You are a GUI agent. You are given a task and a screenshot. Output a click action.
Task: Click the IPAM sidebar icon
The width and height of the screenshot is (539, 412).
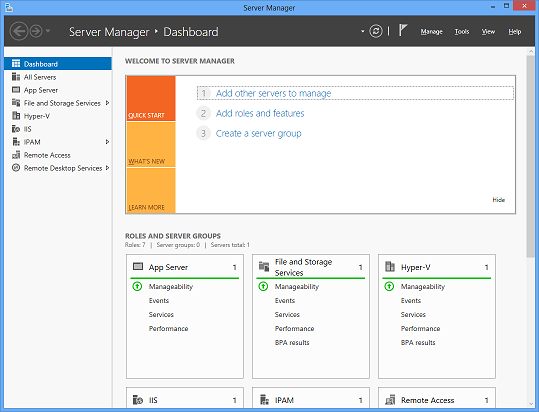16,142
